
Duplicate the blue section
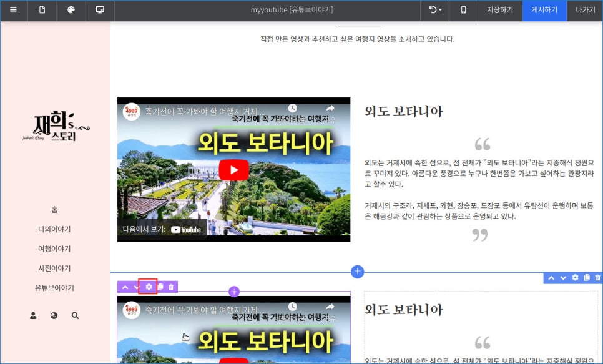[587, 277]
